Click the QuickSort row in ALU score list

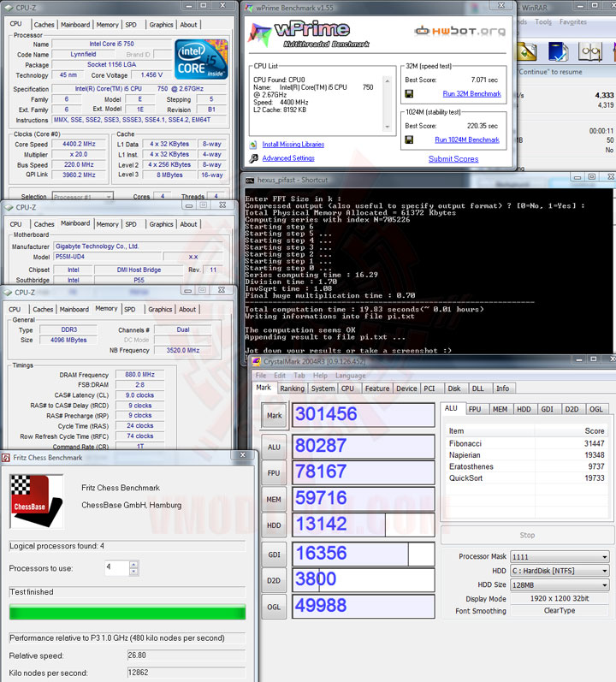pyautogui.click(x=526, y=478)
